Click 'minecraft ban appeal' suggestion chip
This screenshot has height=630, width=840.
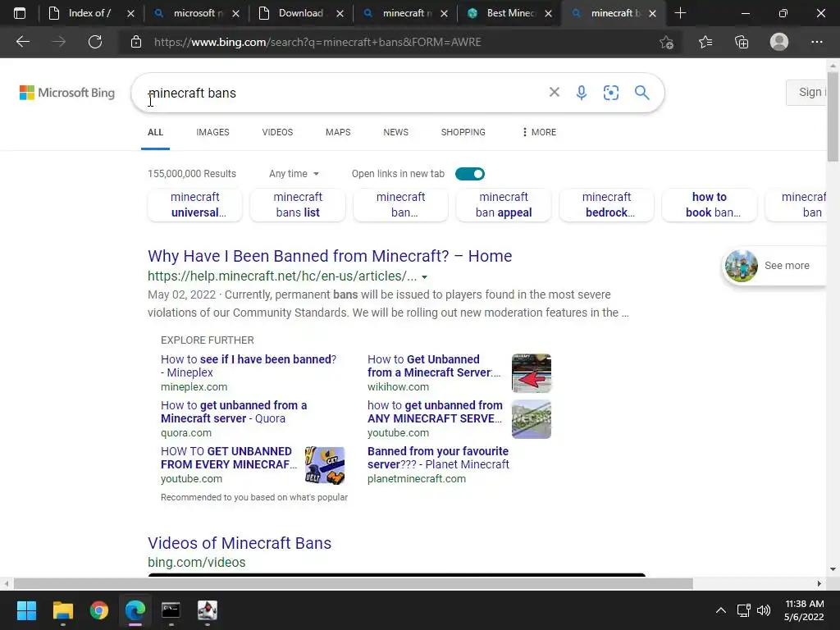tap(504, 204)
